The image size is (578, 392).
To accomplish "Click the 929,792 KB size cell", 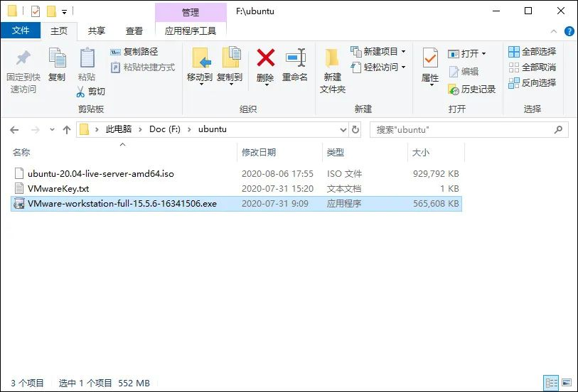I will 436,174.
